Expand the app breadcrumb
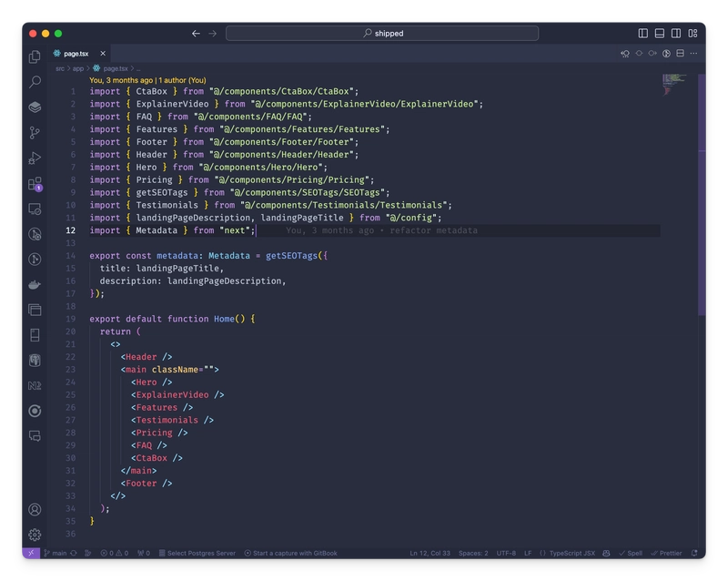Screen dimensions: 728x581 click(x=78, y=68)
